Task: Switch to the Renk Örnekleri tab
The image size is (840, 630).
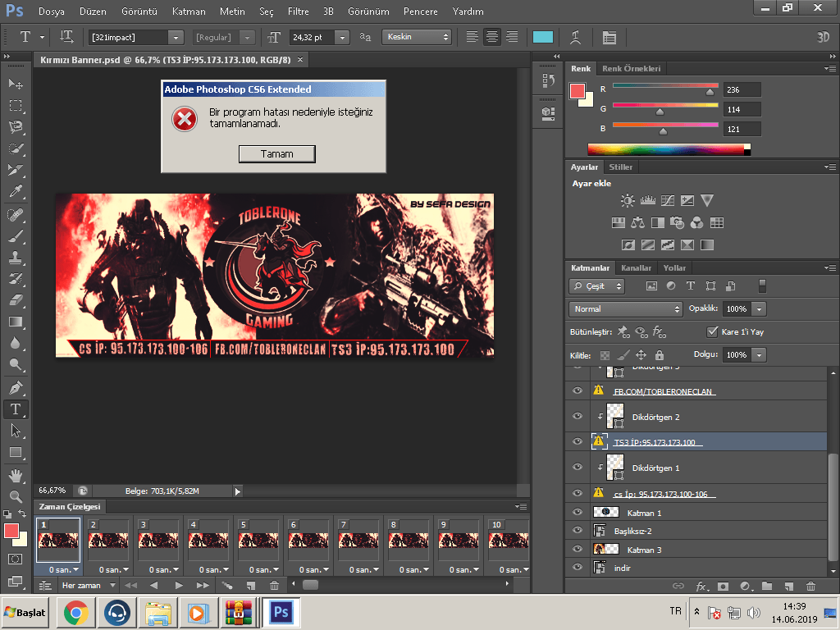Action: pos(632,69)
